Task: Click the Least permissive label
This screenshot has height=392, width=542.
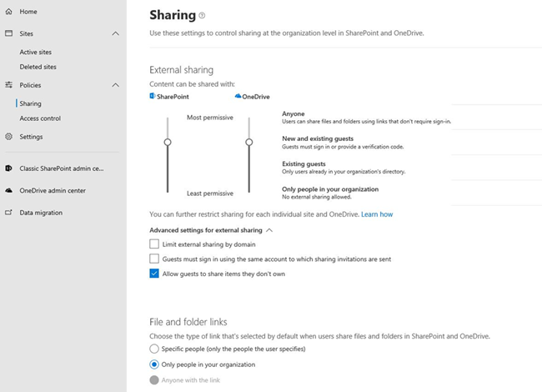Action: click(x=210, y=193)
